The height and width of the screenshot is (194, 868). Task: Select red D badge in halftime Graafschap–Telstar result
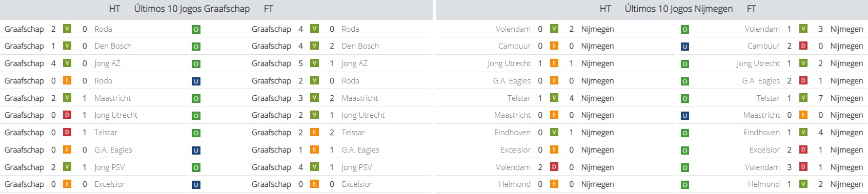coord(67,132)
